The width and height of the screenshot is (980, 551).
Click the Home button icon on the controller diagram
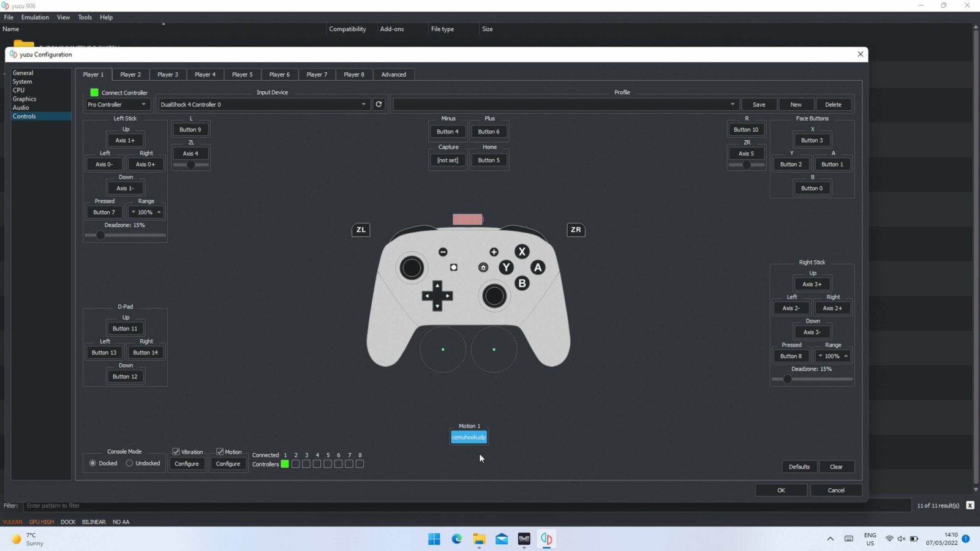pos(483,267)
